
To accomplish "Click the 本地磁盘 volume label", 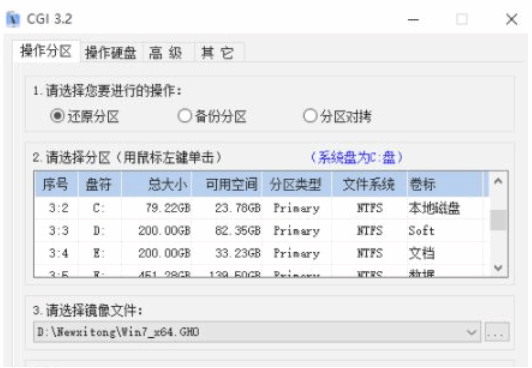I will pos(434,208).
